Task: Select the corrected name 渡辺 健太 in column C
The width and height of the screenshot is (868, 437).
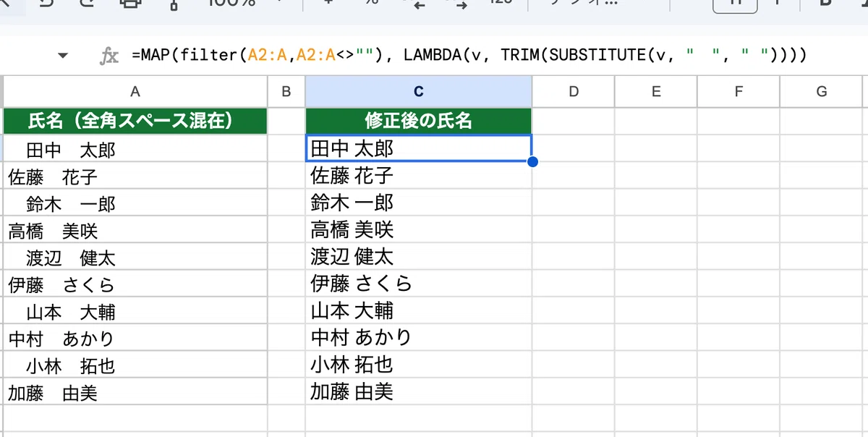Action: coord(419,257)
